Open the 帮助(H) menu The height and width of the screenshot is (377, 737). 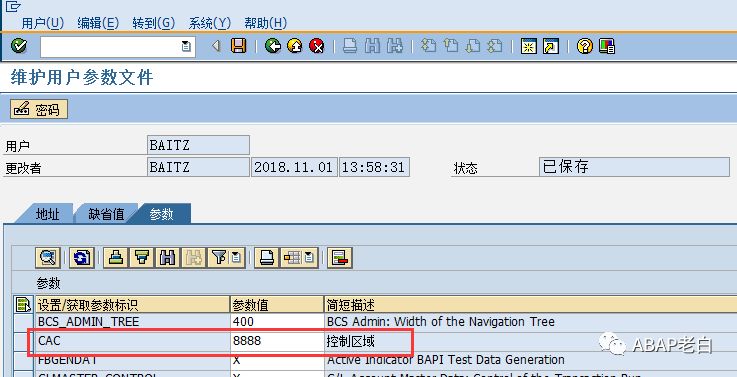[x=265, y=23]
